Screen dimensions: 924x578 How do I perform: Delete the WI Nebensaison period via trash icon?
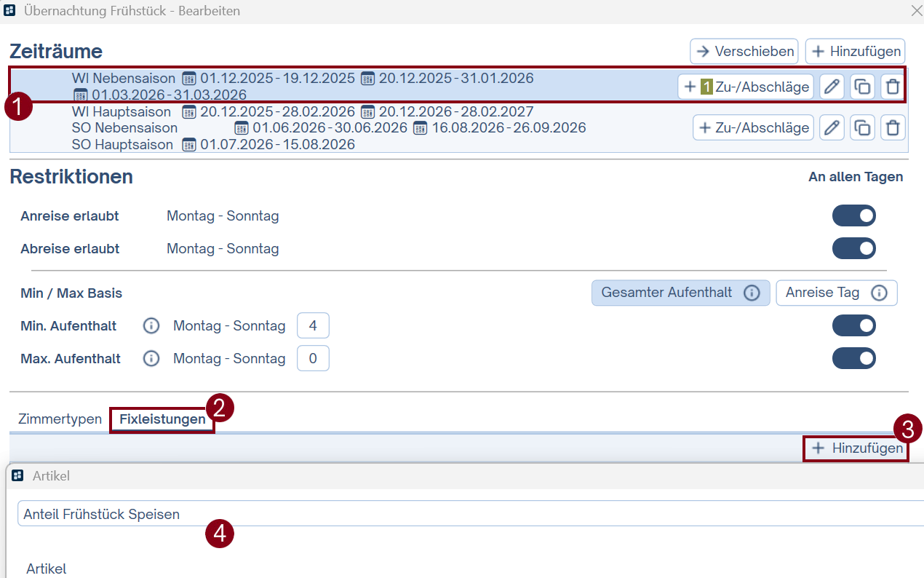[893, 87]
